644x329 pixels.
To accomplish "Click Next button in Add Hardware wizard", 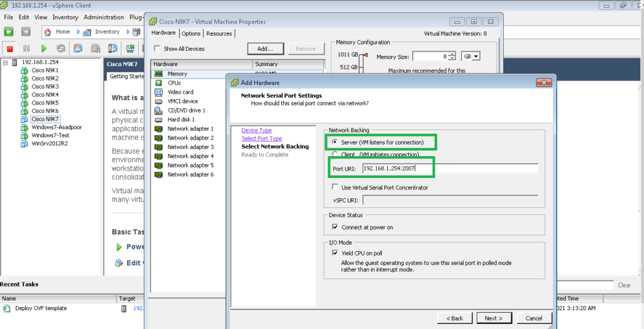I will point(494,318).
